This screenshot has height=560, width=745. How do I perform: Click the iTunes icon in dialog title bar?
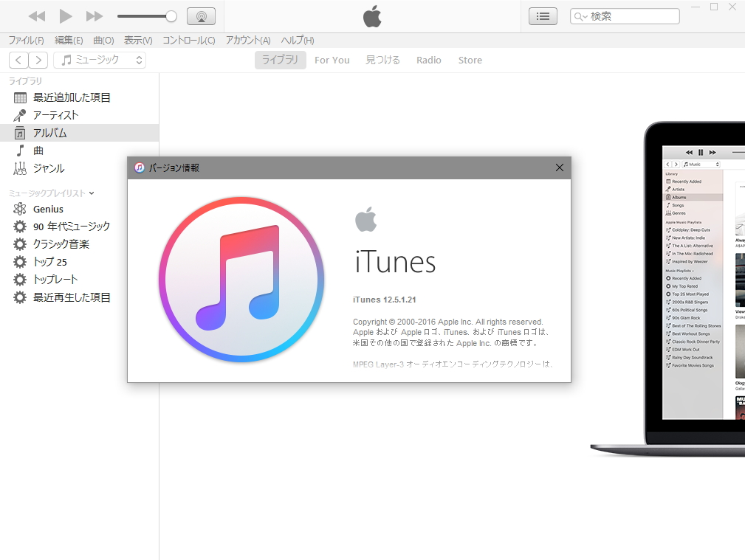tap(140, 167)
